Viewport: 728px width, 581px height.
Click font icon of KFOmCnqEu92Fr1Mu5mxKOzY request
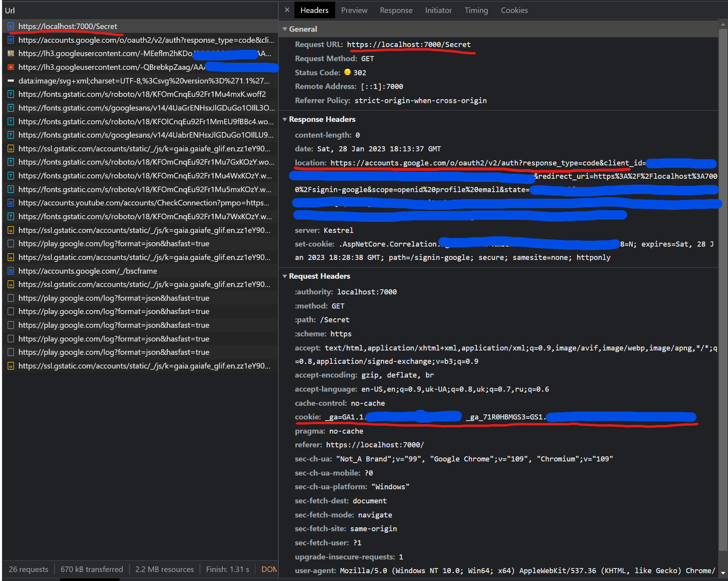coord(11,189)
